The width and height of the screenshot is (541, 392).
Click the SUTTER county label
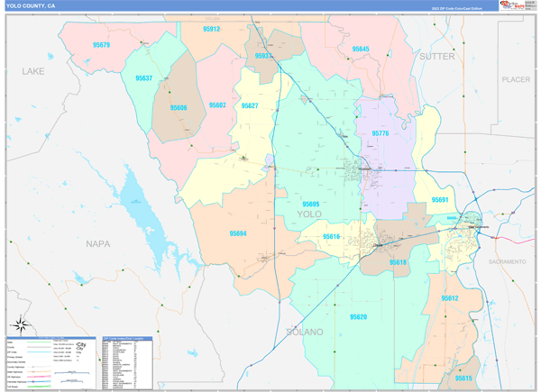(x=437, y=56)
